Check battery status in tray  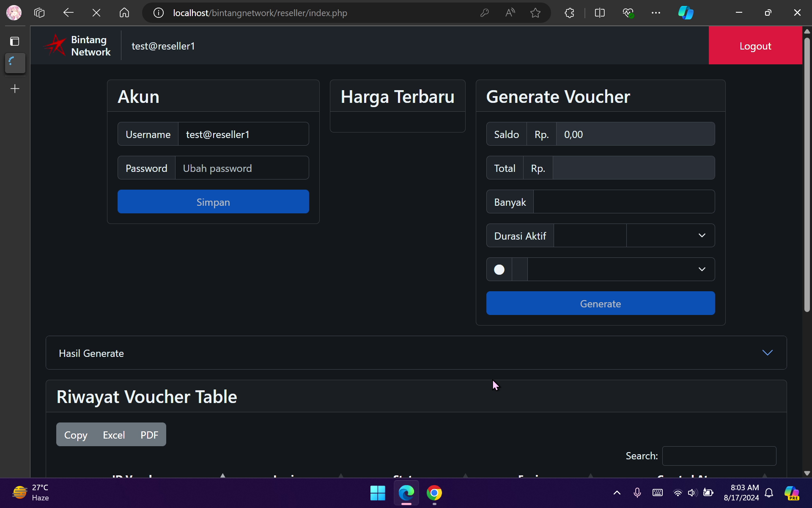708,492
